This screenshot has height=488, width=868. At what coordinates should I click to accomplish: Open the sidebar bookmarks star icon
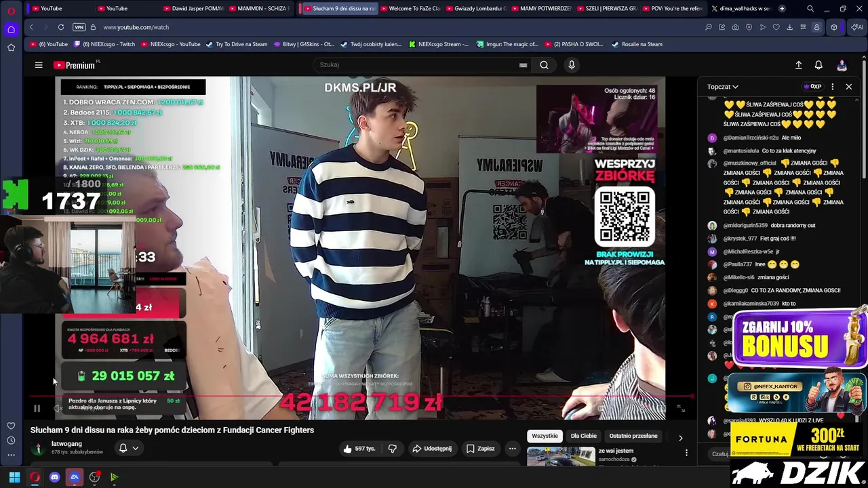tap(11, 47)
